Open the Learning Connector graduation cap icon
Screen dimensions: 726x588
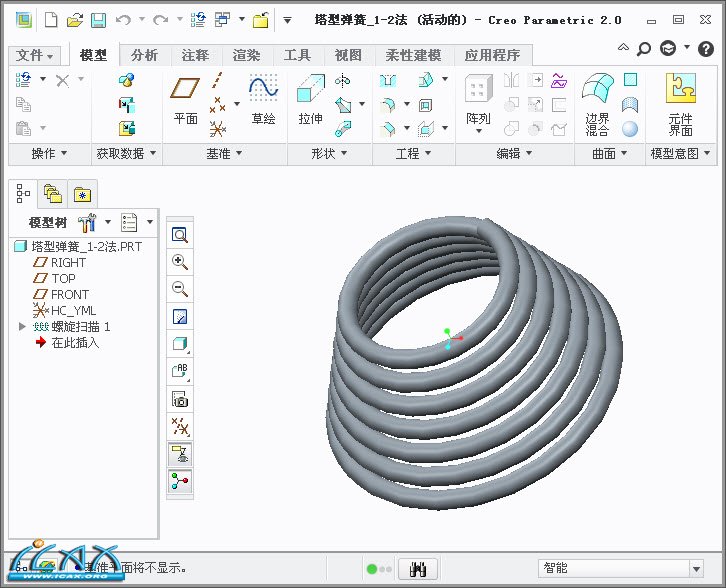[x=668, y=48]
